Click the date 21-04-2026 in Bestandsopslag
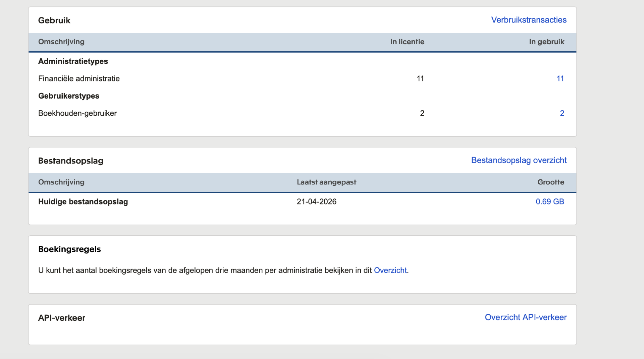Image resolution: width=644 pixels, height=359 pixels. tap(316, 202)
